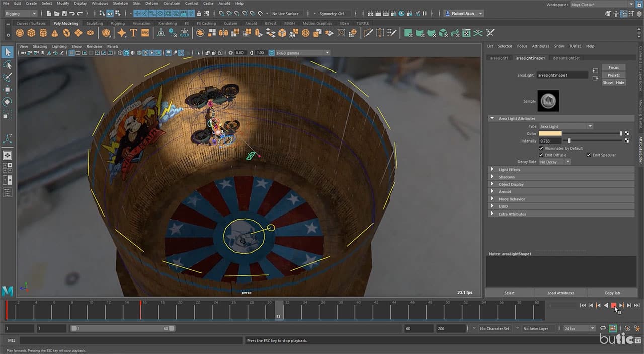Click the Target Weld crossed-tools shelf icon

click(490, 33)
